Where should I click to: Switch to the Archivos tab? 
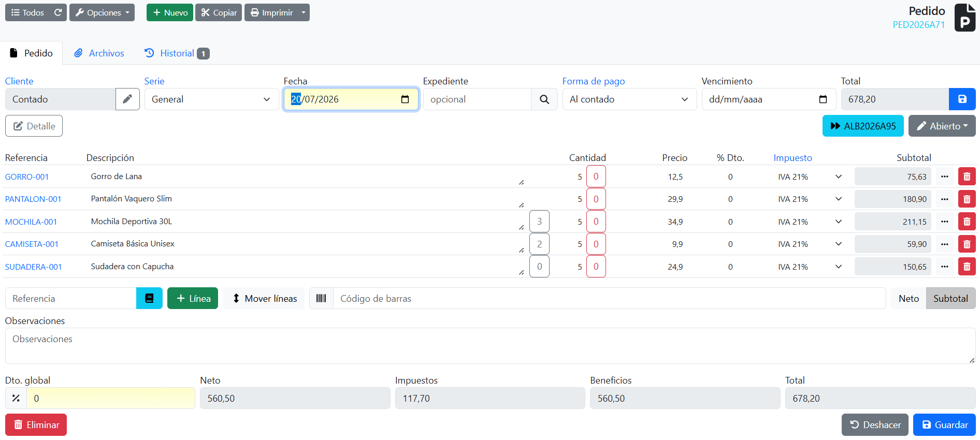[x=99, y=53]
